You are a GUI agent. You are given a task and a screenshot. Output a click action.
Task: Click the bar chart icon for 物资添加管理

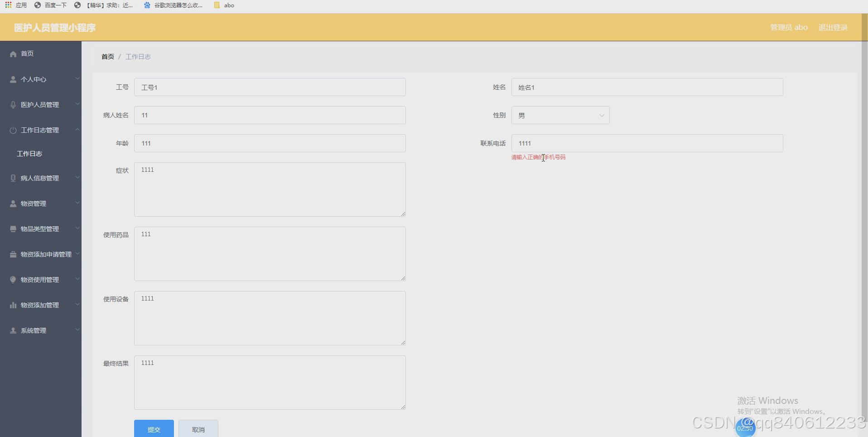pyautogui.click(x=13, y=305)
